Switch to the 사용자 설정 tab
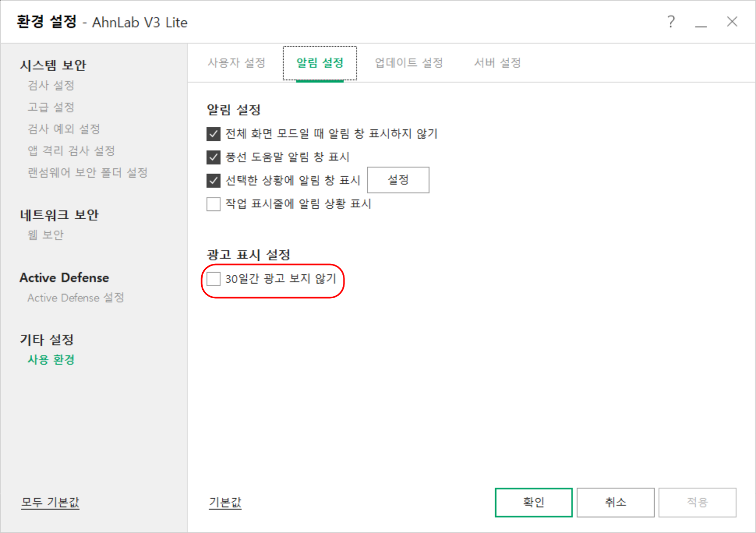 pos(236,63)
